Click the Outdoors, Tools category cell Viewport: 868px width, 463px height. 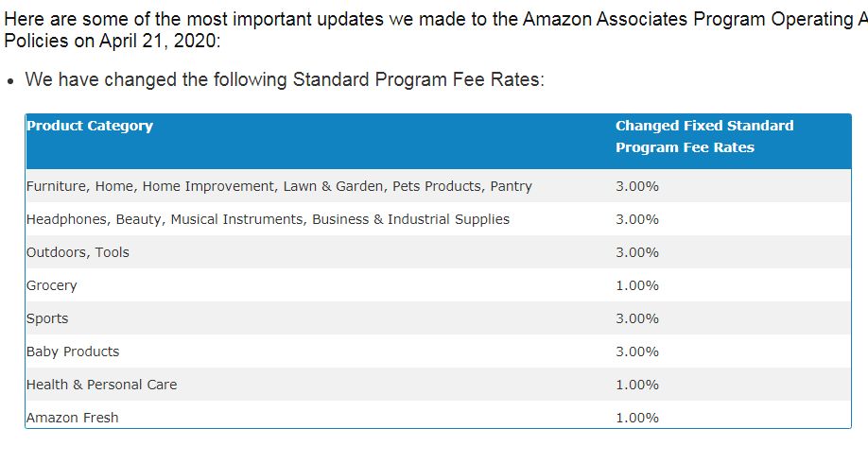tap(78, 252)
